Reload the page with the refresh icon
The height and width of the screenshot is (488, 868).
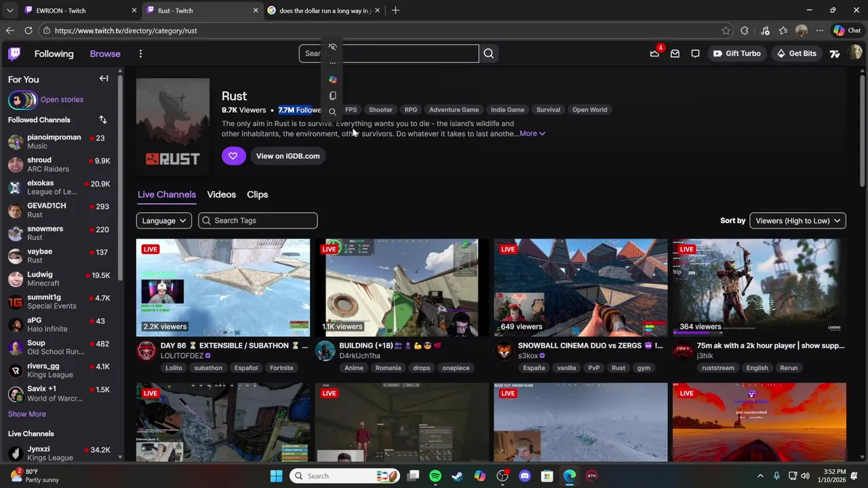[28, 30]
